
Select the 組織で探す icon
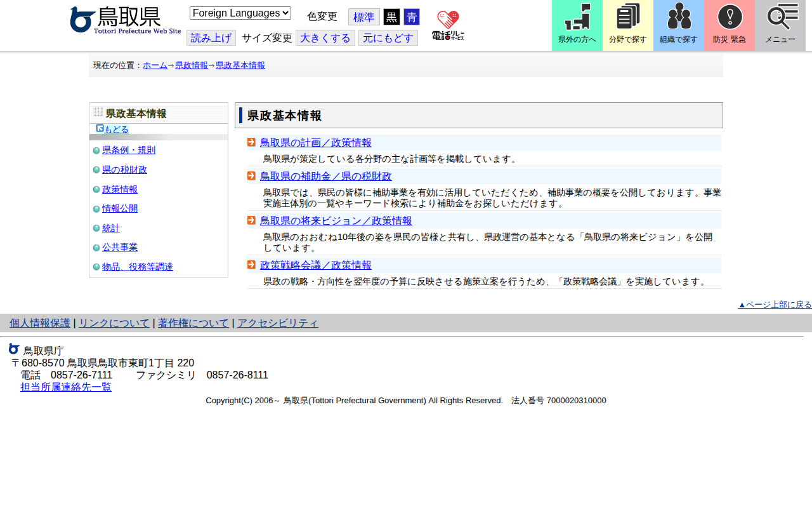(x=678, y=25)
